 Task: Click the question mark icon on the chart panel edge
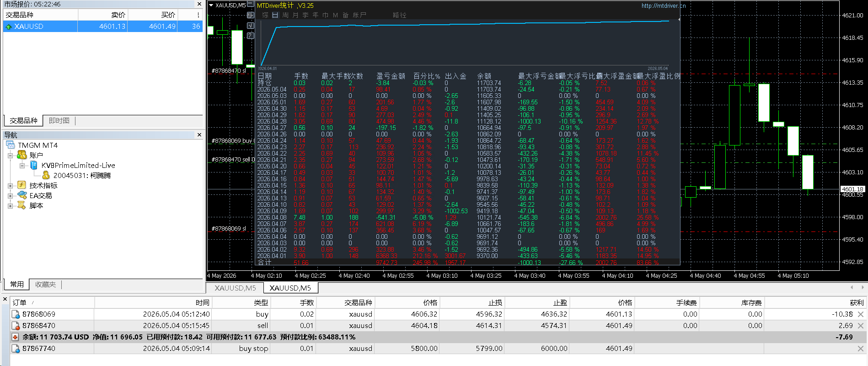[251, 35]
